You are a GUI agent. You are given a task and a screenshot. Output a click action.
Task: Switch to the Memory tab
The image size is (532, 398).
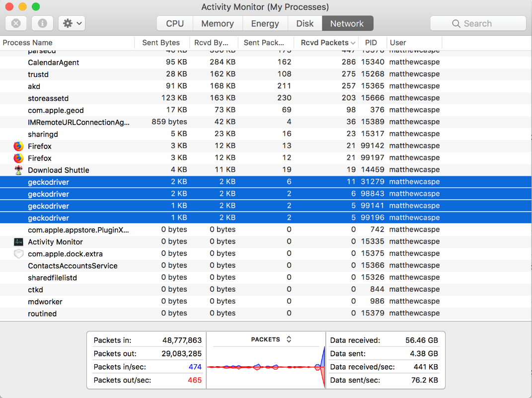[x=217, y=23]
